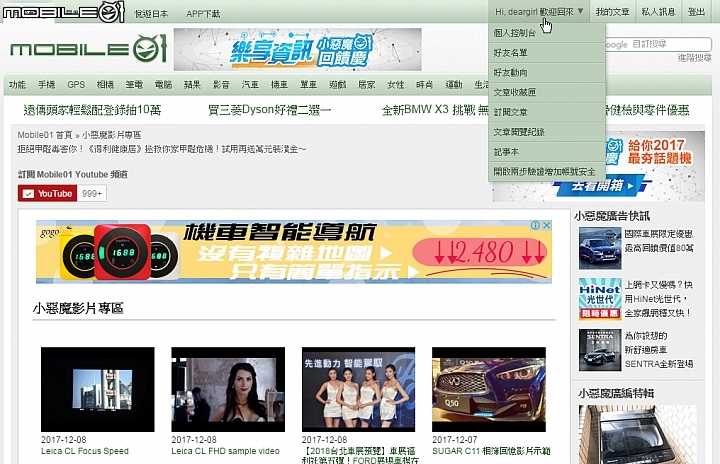The width and height of the screenshot is (720, 464).
Task: Open 文章收藏匣 menu entry
Action: 546,92
